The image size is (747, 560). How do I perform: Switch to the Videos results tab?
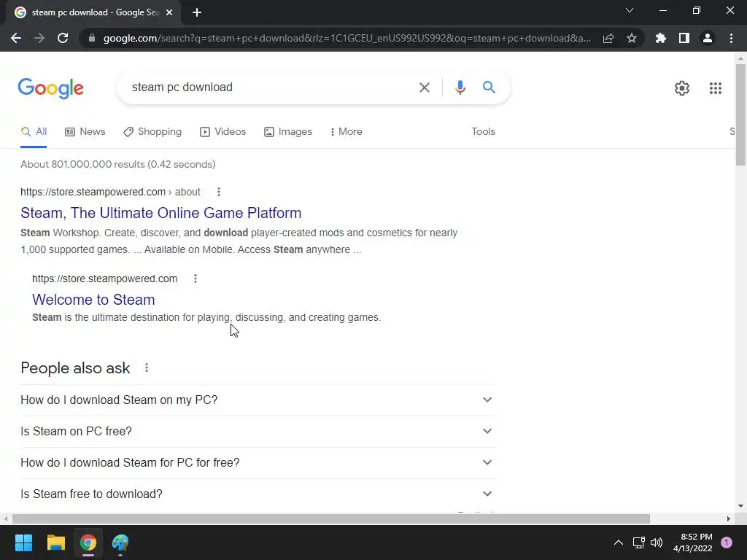coord(223,132)
